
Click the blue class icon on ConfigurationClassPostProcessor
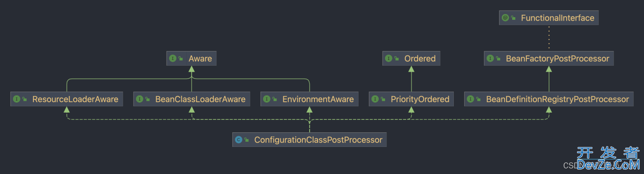click(x=239, y=140)
